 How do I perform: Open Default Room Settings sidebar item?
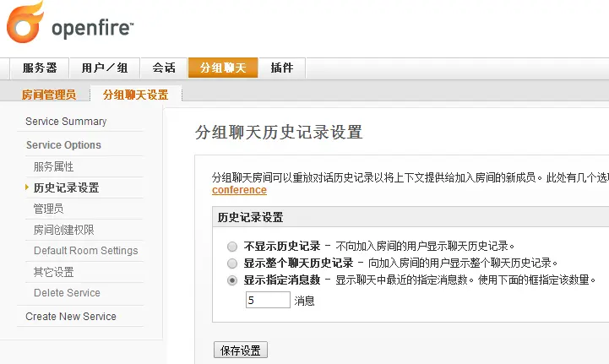coord(86,251)
